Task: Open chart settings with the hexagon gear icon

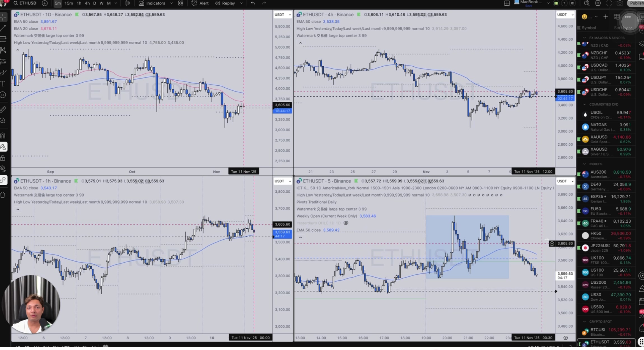Action: coord(598,3)
